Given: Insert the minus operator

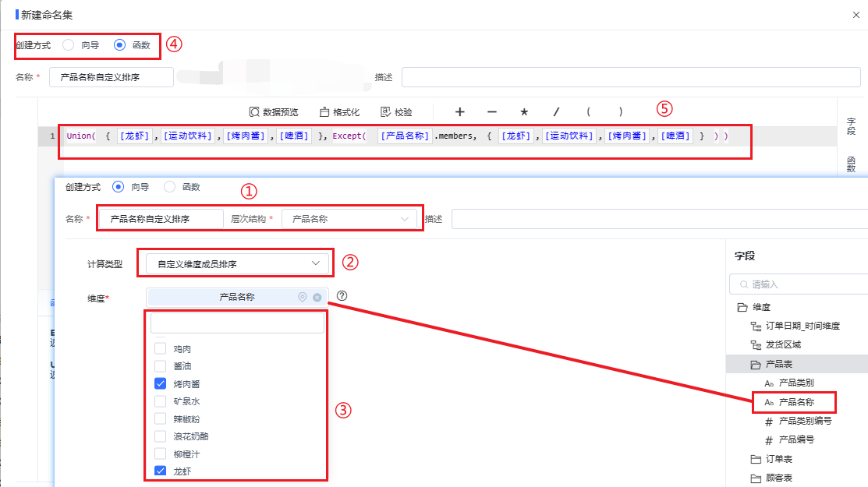Looking at the screenshot, I should (491, 111).
